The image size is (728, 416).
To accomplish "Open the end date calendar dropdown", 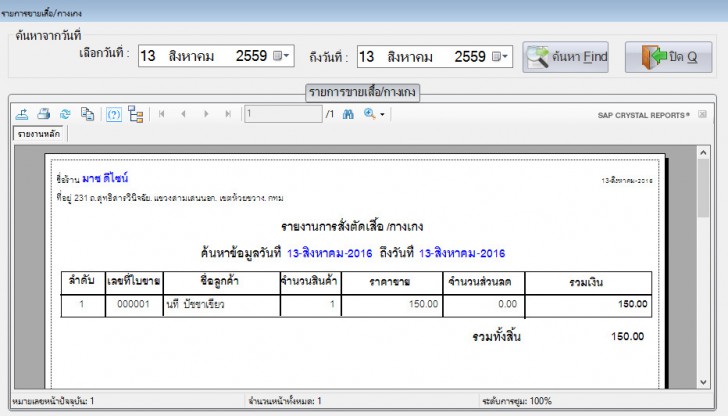I will click(x=500, y=57).
